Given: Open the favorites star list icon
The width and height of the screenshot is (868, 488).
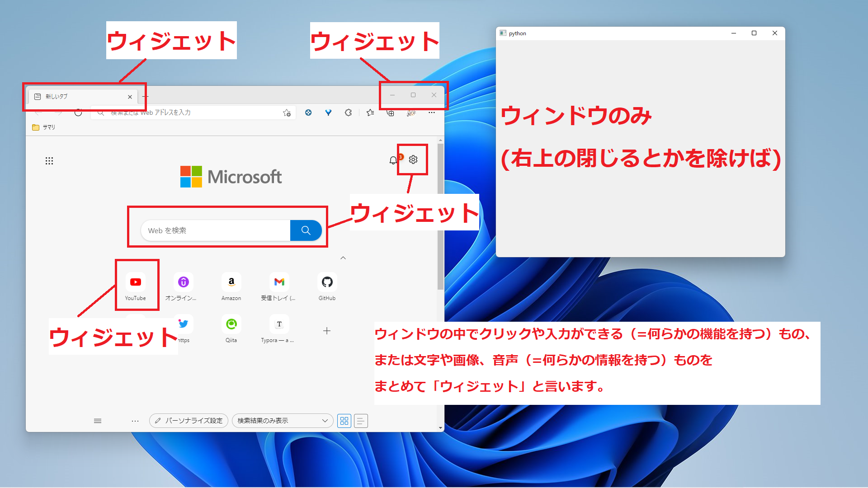Looking at the screenshot, I should pos(370,113).
